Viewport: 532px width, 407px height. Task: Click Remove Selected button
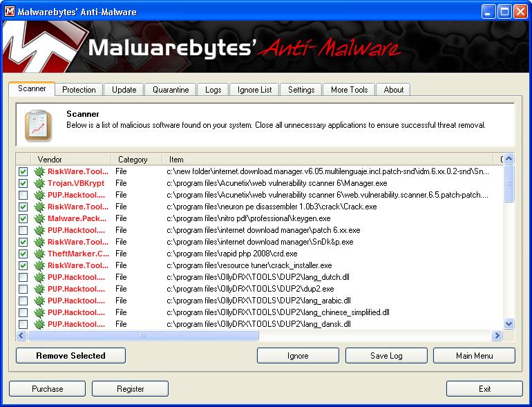coord(70,356)
